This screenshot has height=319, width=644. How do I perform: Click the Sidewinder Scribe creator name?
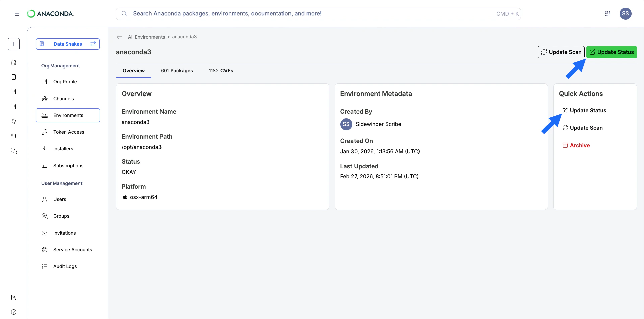(x=379, y=124)
